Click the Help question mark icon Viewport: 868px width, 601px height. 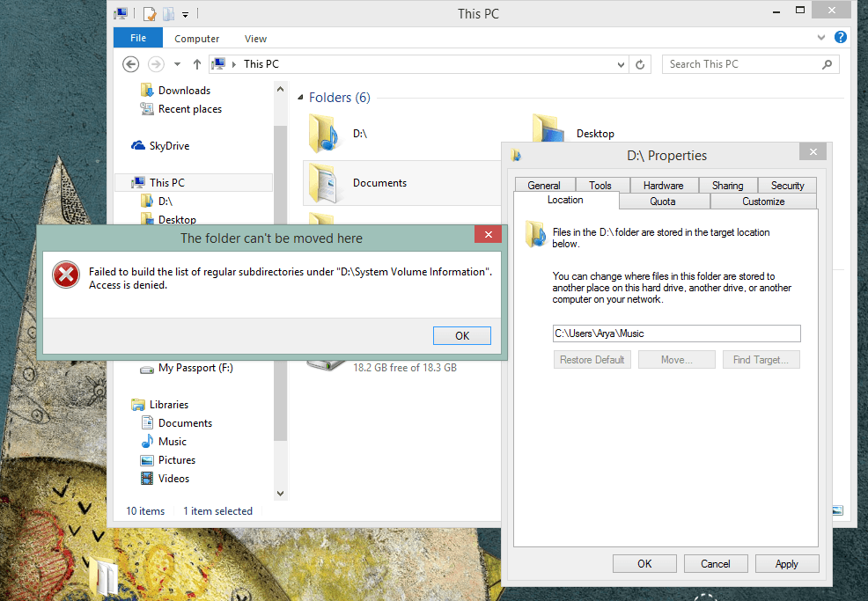click(840, 38)
